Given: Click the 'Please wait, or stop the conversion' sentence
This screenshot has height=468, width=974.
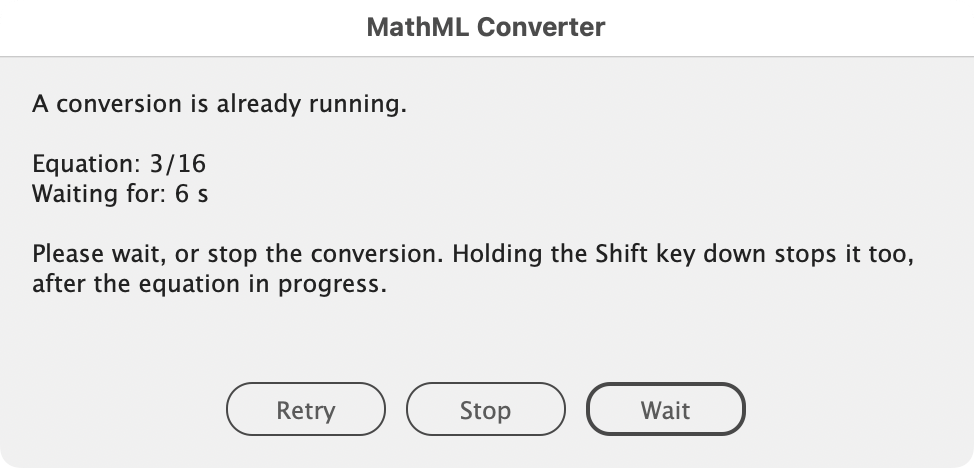Looking at the screenshot, I should pos(238,254).
